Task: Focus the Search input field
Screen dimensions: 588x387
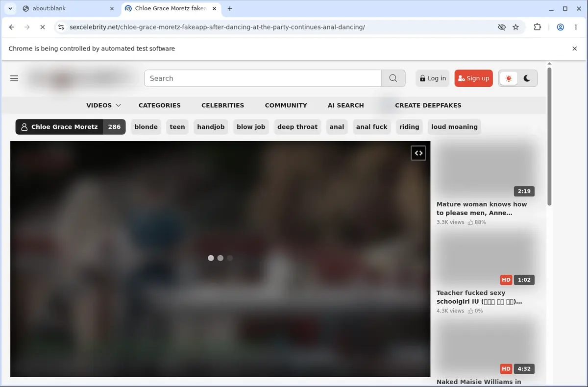Action: pos(263,78)
